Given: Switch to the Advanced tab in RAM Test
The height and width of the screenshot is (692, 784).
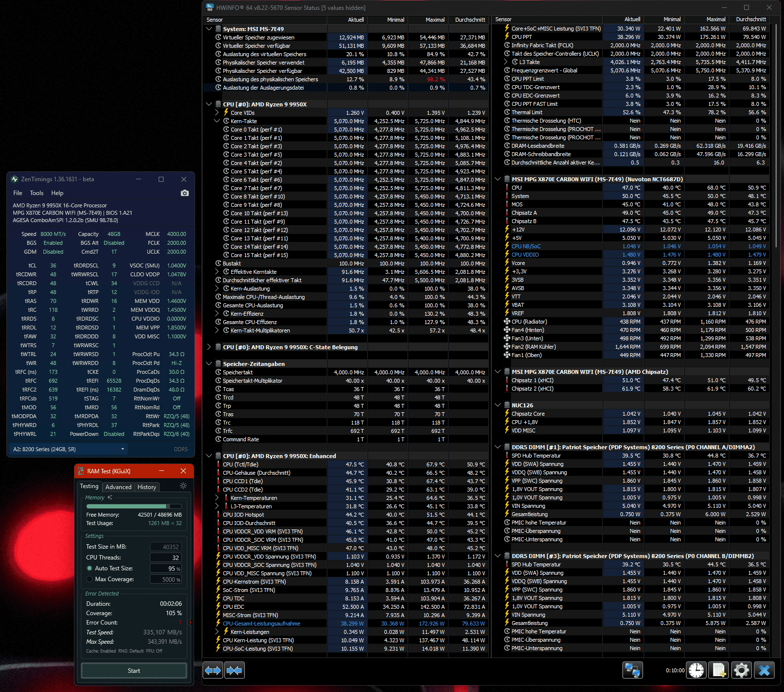Looking at the screenshot, I should (x=118, y=487).
